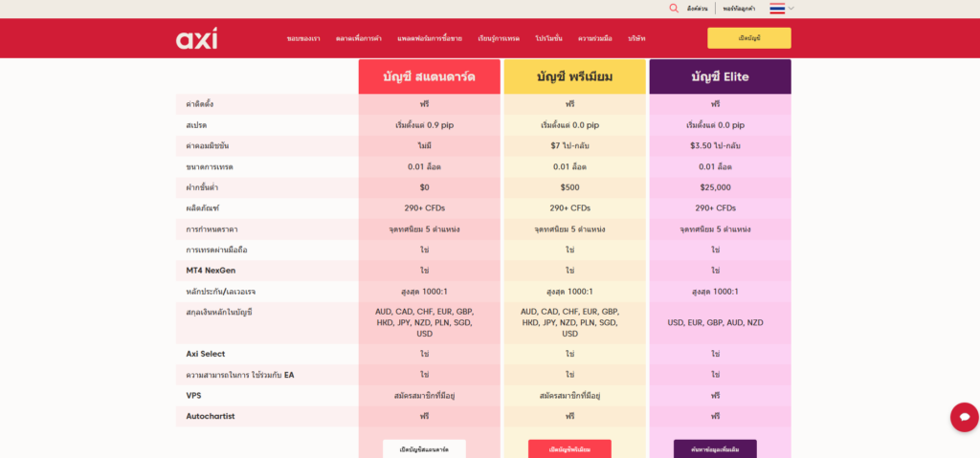Click the '$0' minimum deposit cell
Image resolution: width=980 pixels, height=458 pixels.
pyautogui.click(x=424, y=187)
